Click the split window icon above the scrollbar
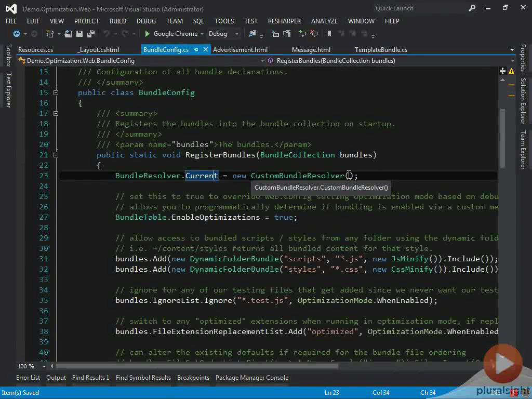 pos(503,71)
